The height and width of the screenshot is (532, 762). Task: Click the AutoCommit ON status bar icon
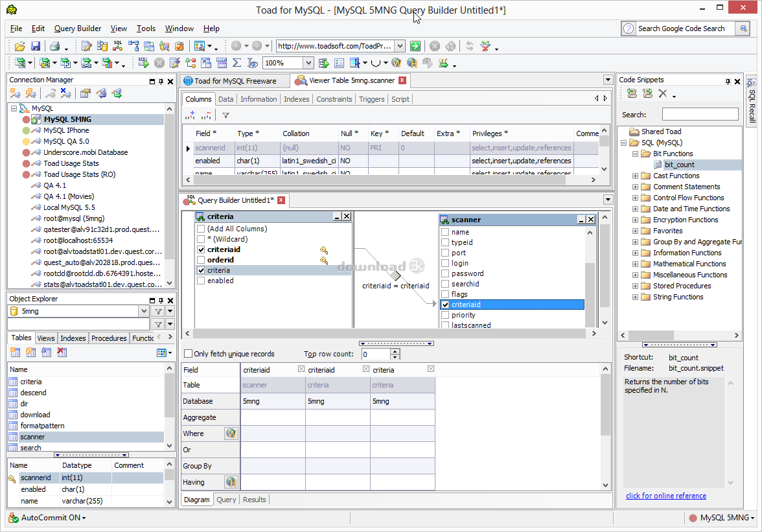(13, 518)
